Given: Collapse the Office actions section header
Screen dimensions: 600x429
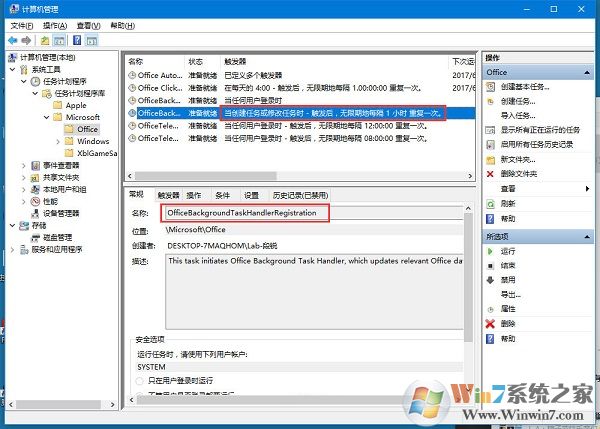Looking at the screenshot, I should [x=587, y=72].
